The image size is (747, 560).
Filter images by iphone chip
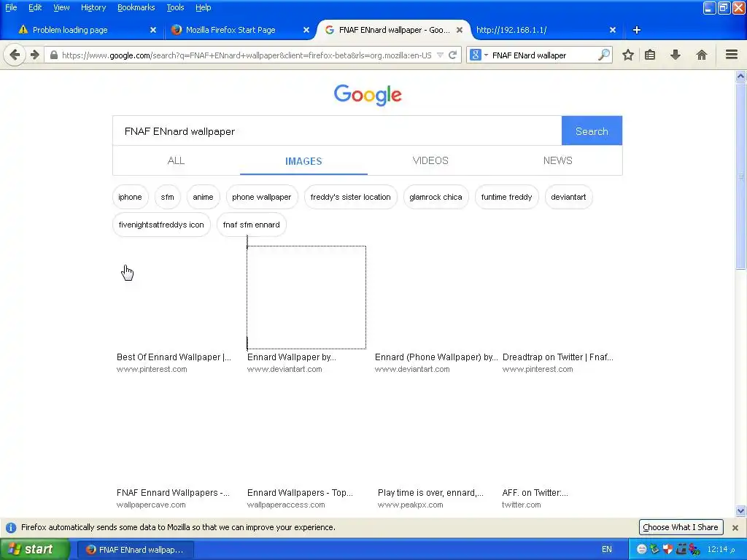[130, 197]
